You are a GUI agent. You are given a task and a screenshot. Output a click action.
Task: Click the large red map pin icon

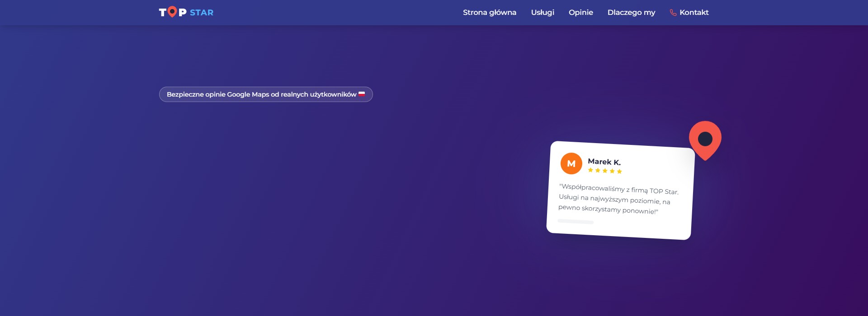click(705, 140)
